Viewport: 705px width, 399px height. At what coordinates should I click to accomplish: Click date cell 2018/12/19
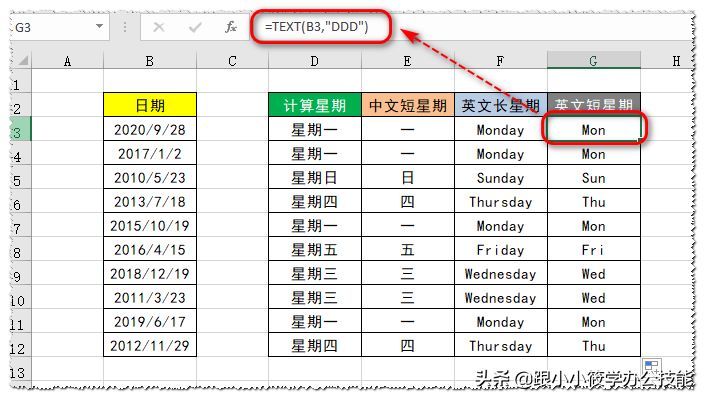(x=150, y=273)
